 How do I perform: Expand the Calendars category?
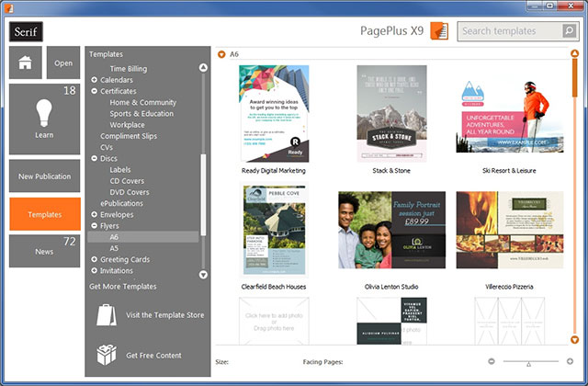pos(95,80)
